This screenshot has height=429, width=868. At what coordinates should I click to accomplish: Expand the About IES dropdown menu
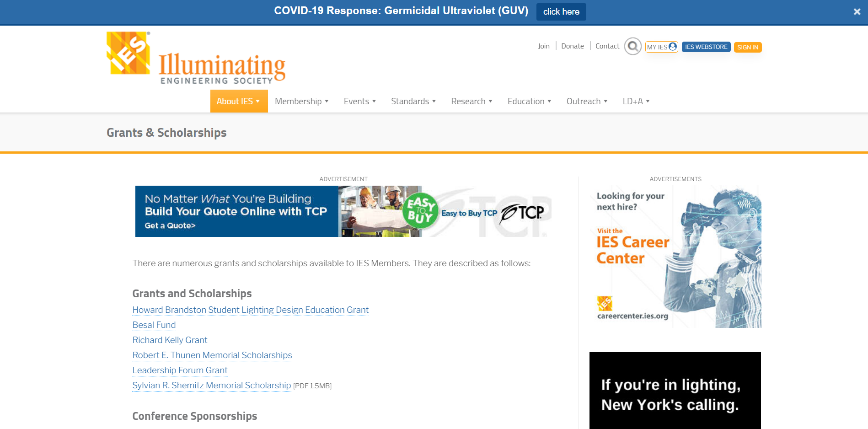[238, 101]
